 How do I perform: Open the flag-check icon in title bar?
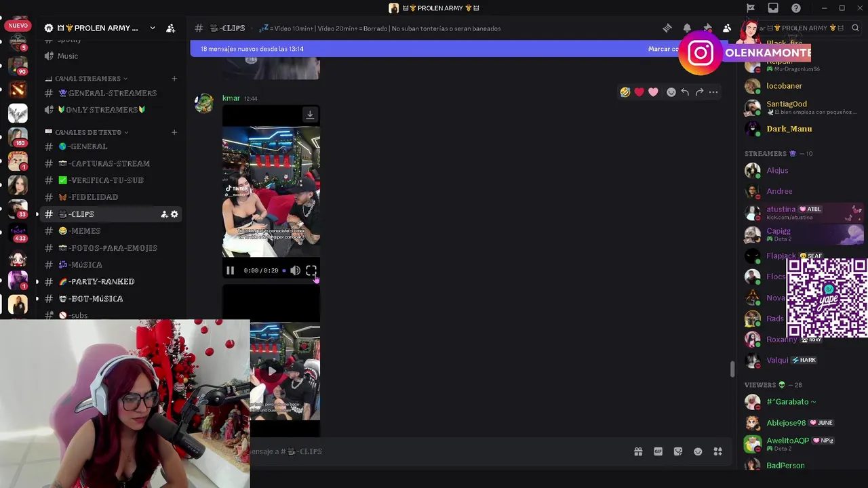click(x=751, y=8)
